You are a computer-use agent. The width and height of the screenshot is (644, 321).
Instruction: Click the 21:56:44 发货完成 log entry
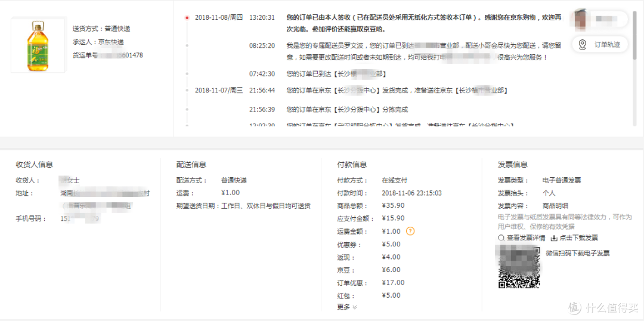pyautogui.click(x=397, y=90)
